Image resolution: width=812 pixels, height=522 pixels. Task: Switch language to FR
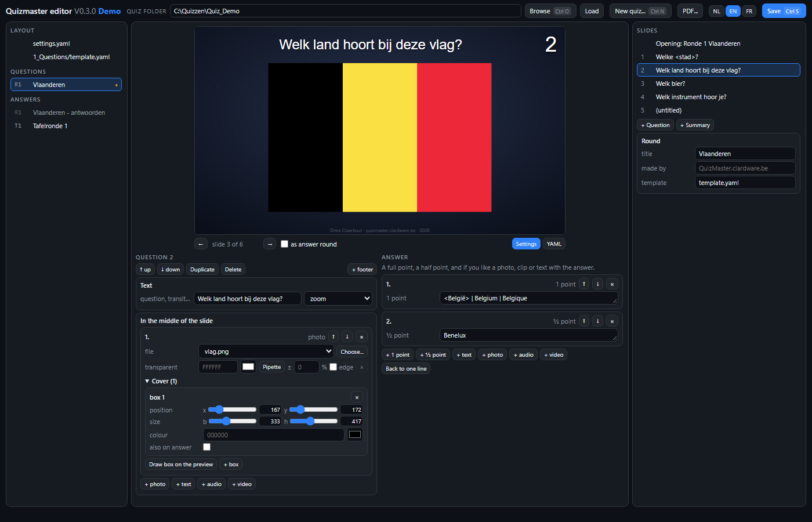coord(749,11)
